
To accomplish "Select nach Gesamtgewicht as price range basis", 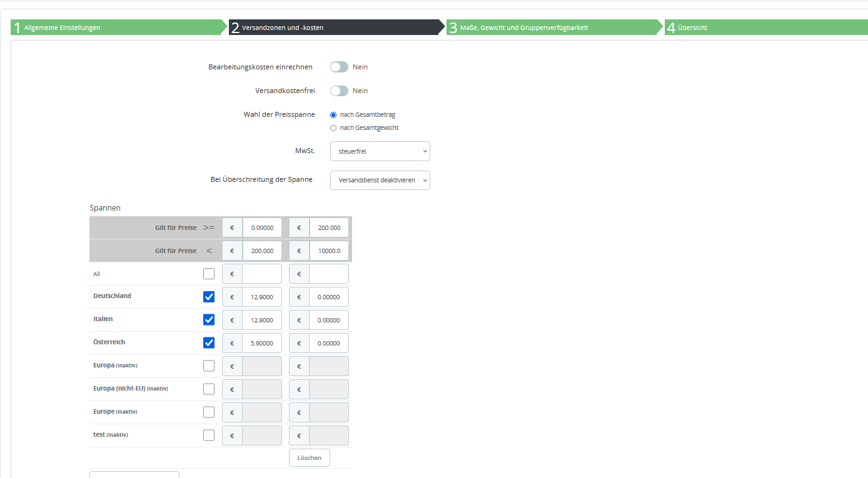I will pos(333,128).
